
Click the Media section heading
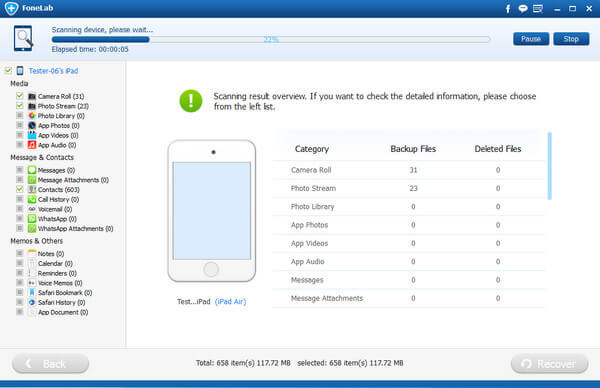tap(19, 83)
